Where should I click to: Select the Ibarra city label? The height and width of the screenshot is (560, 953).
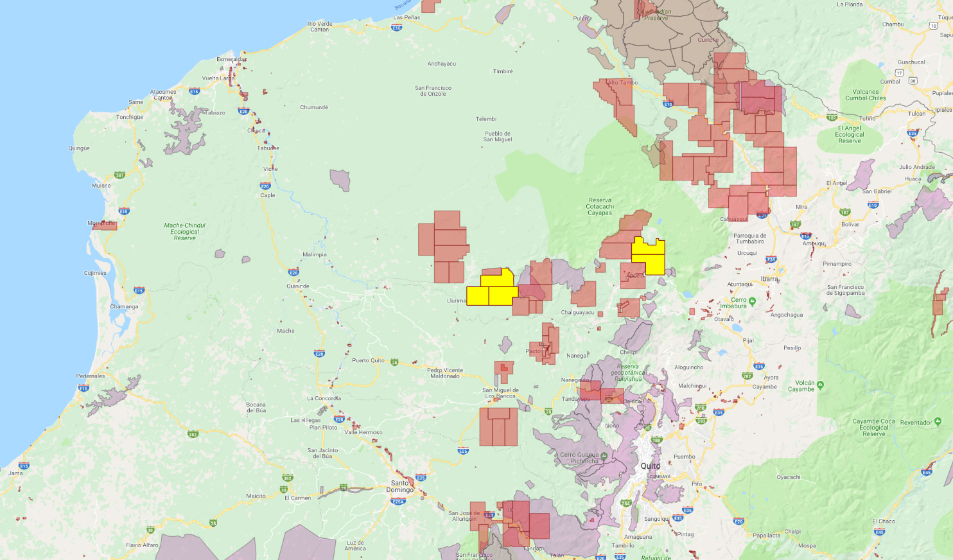coord(769,279)
